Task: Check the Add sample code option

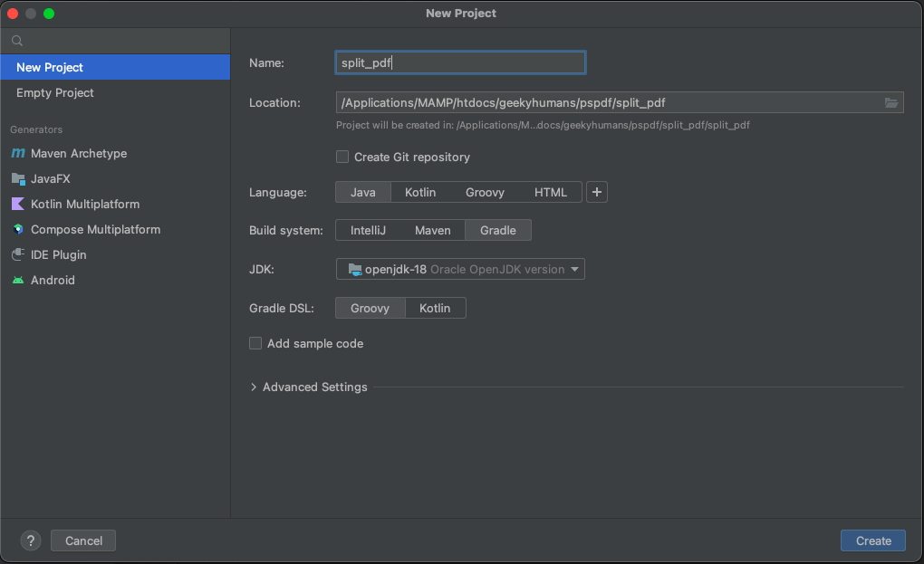Action: [x=255, y=343]
